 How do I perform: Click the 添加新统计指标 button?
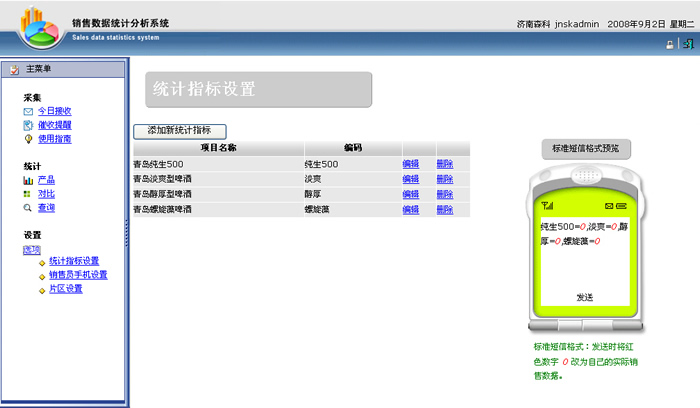tap(180, 131)
